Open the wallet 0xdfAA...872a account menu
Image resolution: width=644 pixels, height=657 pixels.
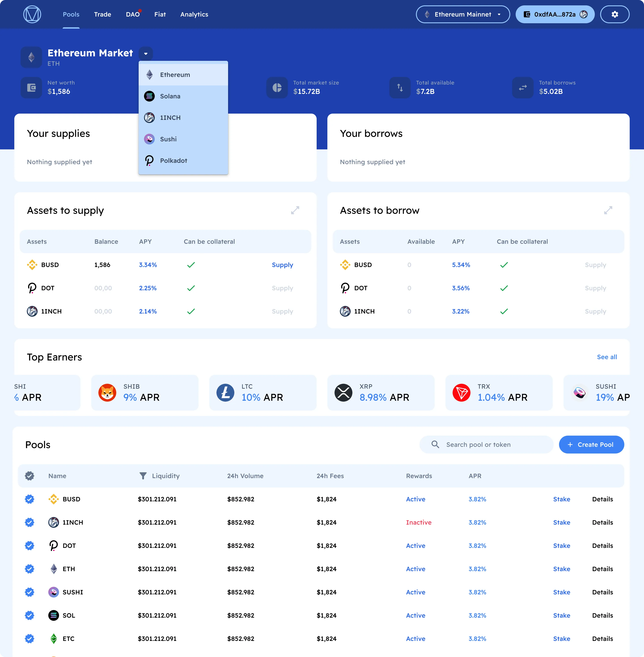pyautogui.click(x=555, y=14)
